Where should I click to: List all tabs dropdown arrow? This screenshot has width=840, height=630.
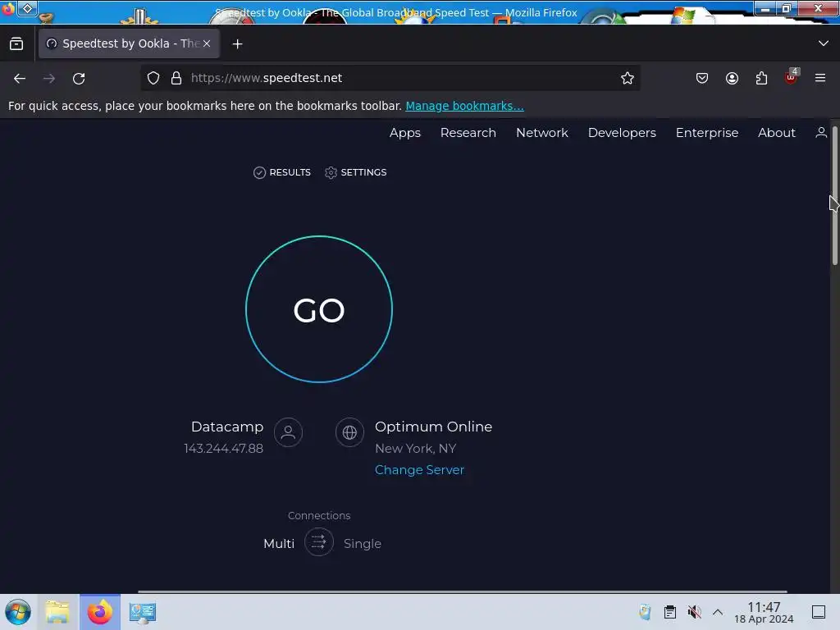pyautogui.click(x=823, y=43)
